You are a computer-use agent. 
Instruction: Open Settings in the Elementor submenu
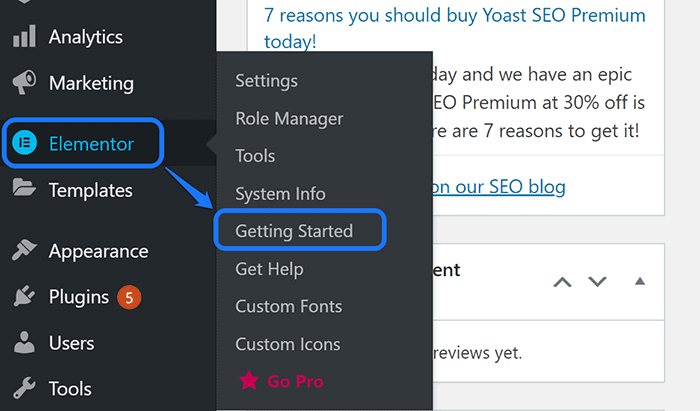tap(266, 81)
